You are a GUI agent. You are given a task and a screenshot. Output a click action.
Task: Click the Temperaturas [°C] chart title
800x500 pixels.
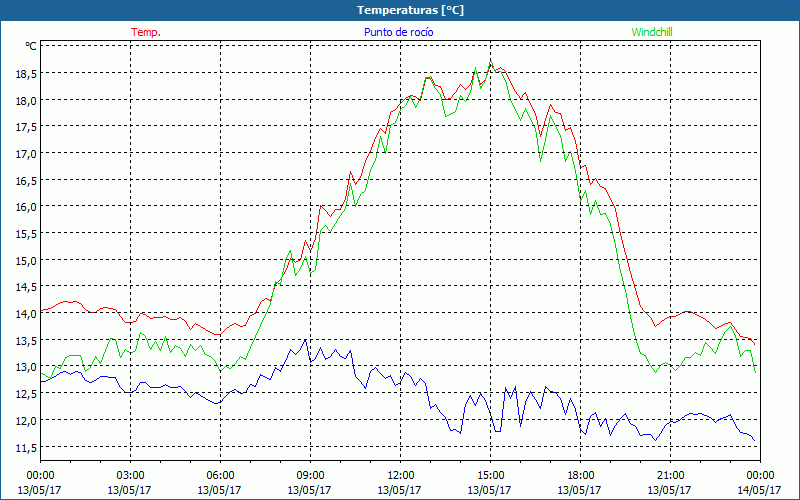(410, 10)
